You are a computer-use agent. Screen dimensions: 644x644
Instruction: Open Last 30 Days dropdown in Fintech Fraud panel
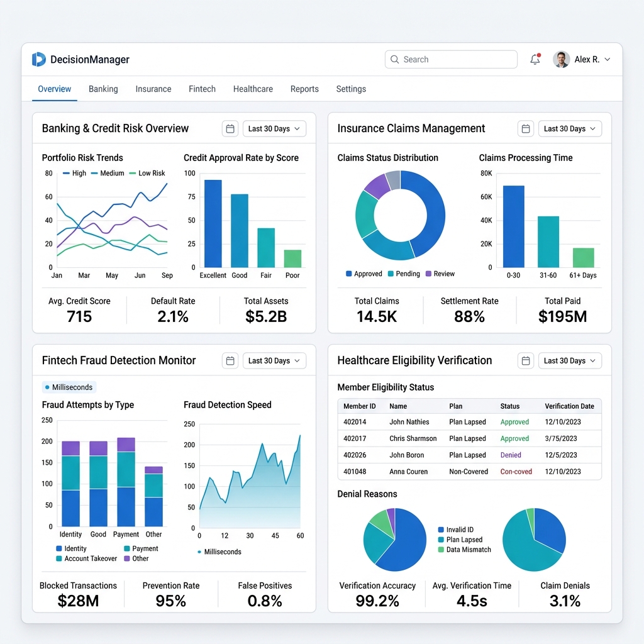(x=274, y=360)
